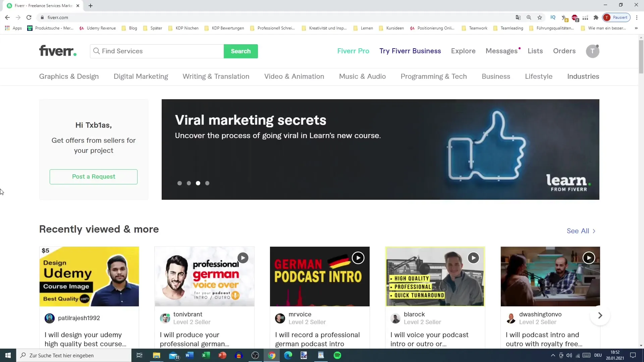Open Lifestyle category menu

[539, 76]
